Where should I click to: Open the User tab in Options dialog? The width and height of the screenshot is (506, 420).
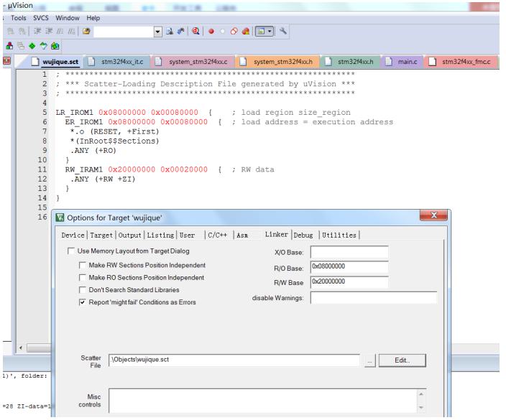187,235
